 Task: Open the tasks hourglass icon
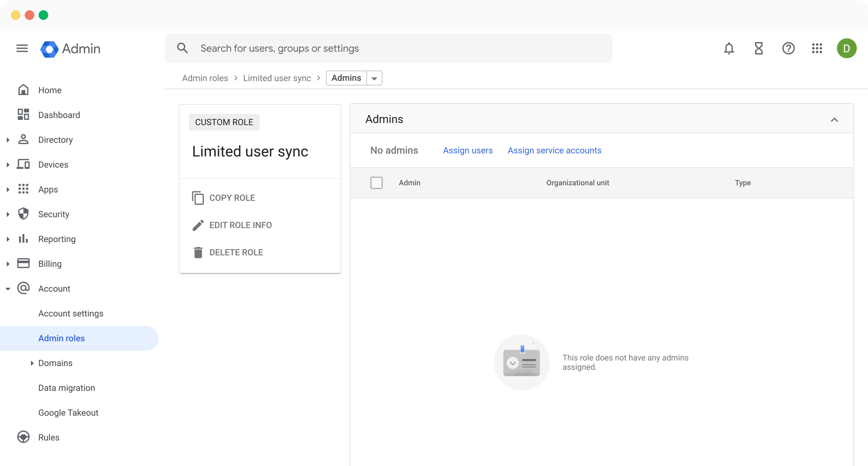coord(759,48)
